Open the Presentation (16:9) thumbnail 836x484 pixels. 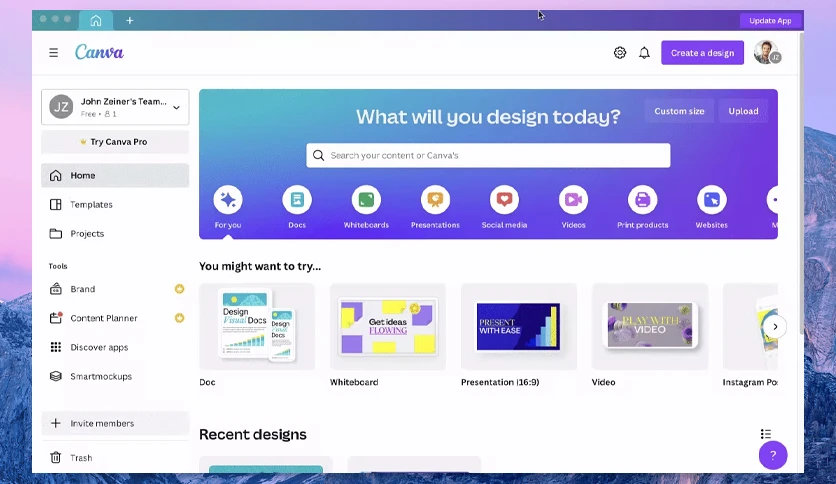[519, 327]
